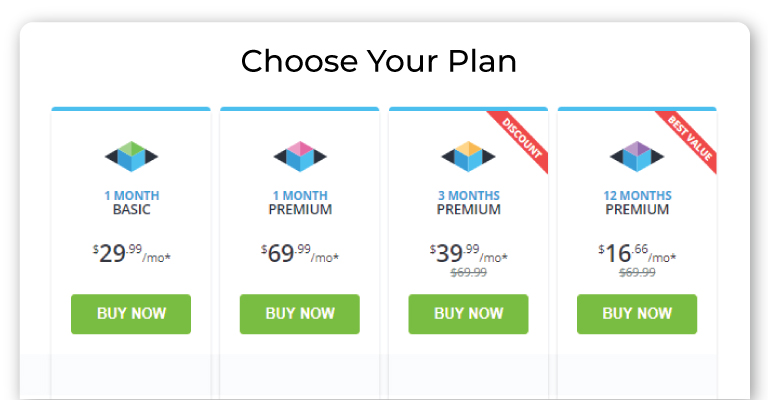This screenshot has height=400, width=768.
Task: Click the pink-topped cube icon for 1 Month Premium
Action: 300,156
